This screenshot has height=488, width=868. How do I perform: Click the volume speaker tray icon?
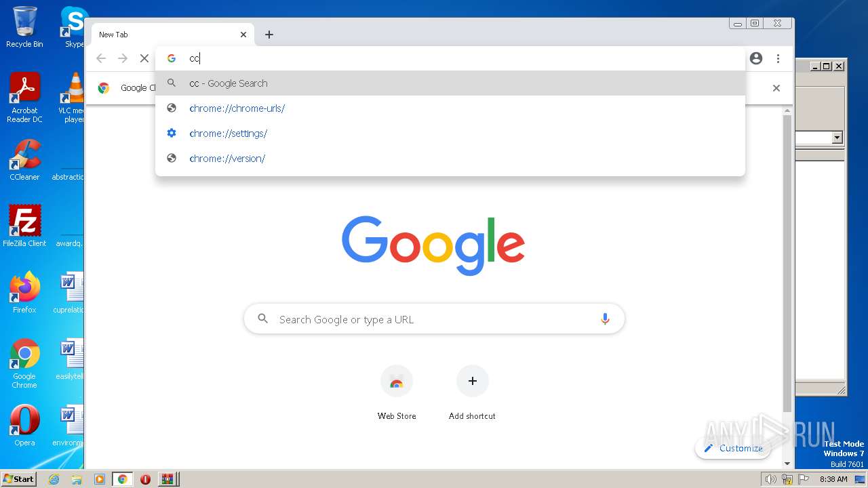[x=770, y=479]
